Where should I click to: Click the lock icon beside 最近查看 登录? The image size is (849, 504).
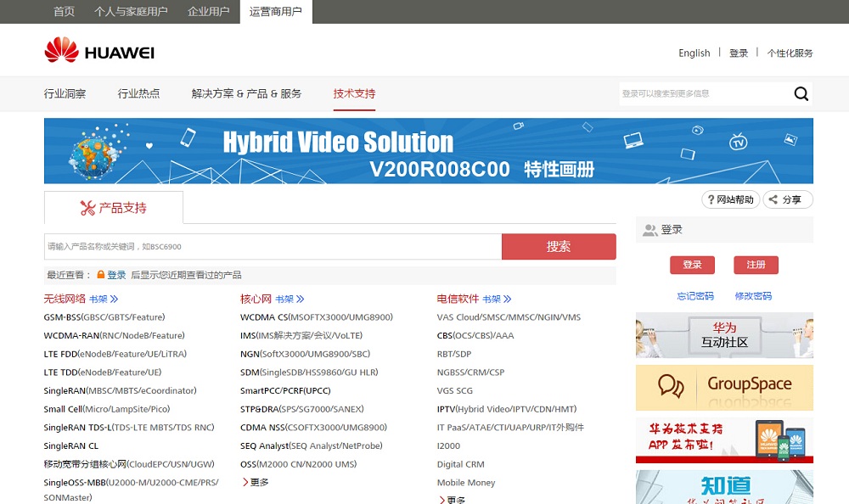point(100,274)
